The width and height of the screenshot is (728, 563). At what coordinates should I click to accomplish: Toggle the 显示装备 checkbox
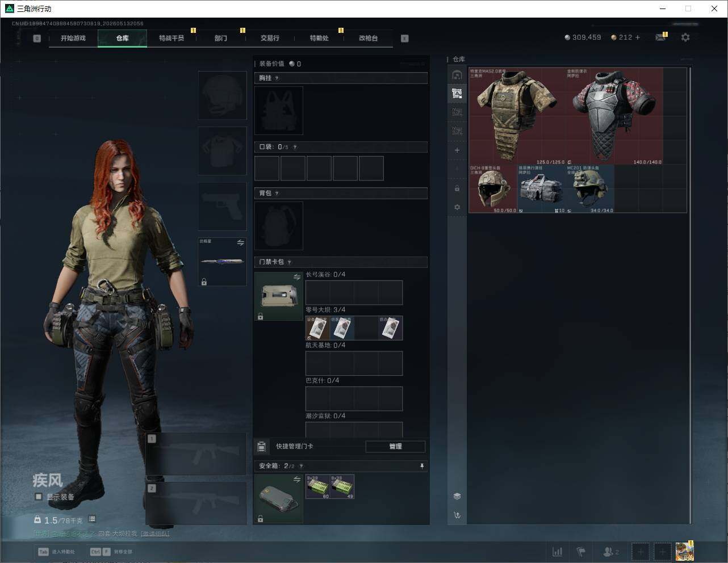coord(39,497)
